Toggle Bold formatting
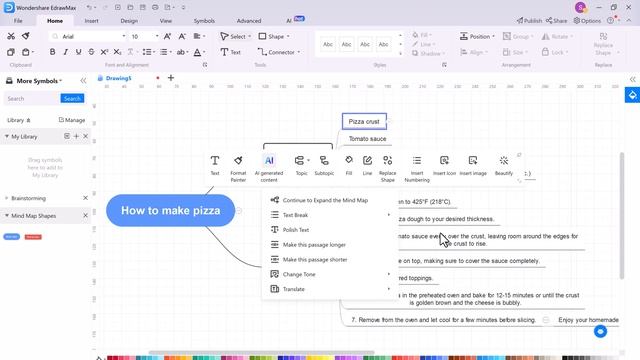Image resolution: width=640 pixels, height=360 pixels. tap(52, 52)
